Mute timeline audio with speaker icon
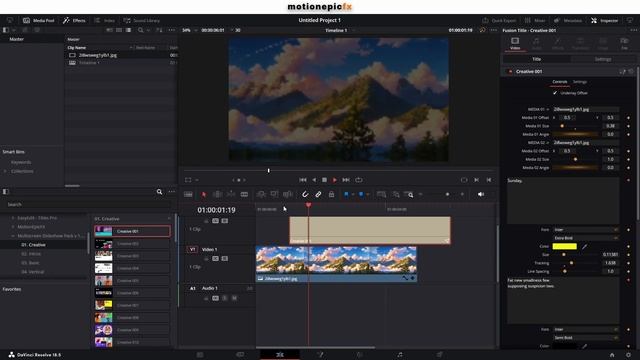Screen dimensions: 640x360 [481, 194]
